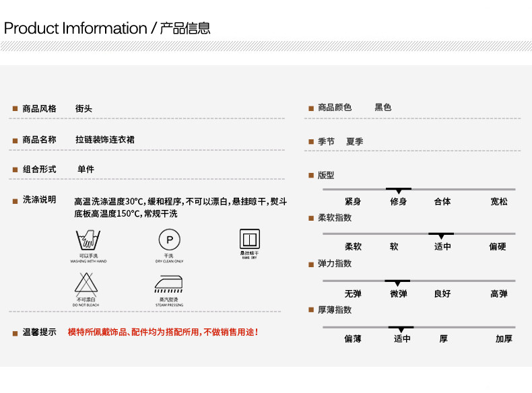Click the Product Imformation heading
Screen dimensions: 532x393
pos(75,28)
